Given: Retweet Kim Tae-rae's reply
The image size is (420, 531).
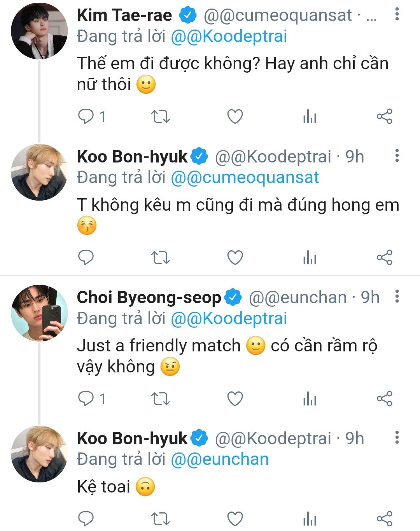Looking at the screenshot, I should pyautogui.click(x=160, y=117).
